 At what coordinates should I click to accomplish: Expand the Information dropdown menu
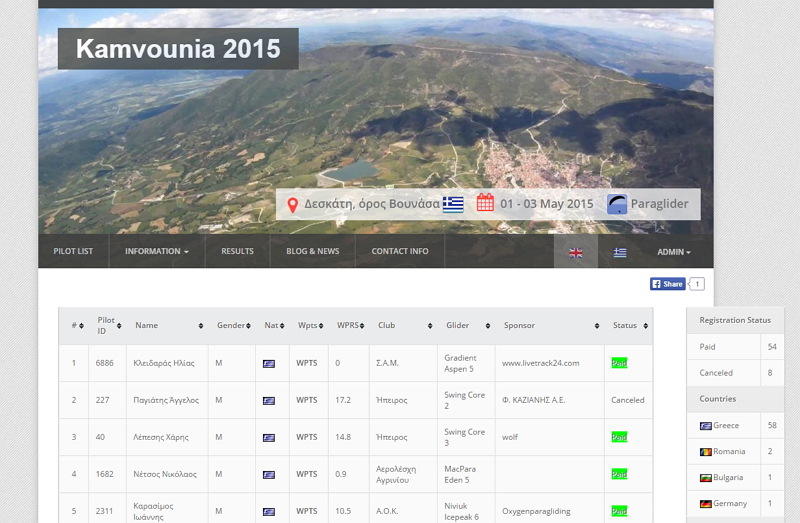point(156,251)
